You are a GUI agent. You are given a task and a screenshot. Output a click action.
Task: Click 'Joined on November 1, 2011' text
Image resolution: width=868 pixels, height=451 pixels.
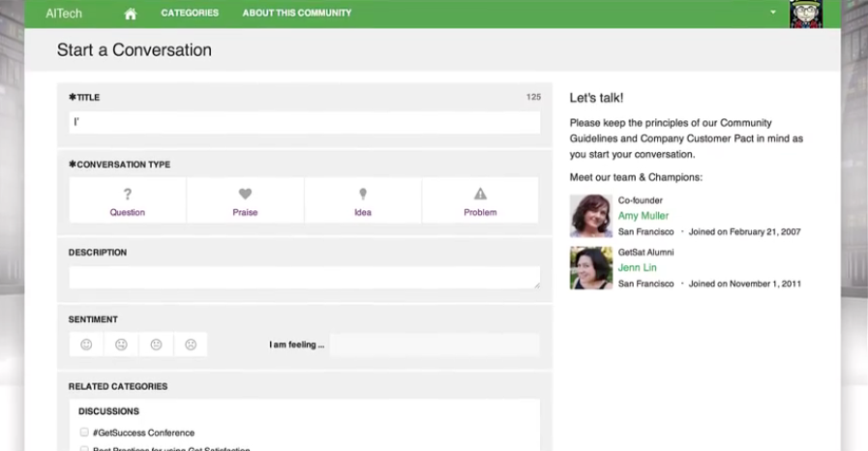pos(744,284)
